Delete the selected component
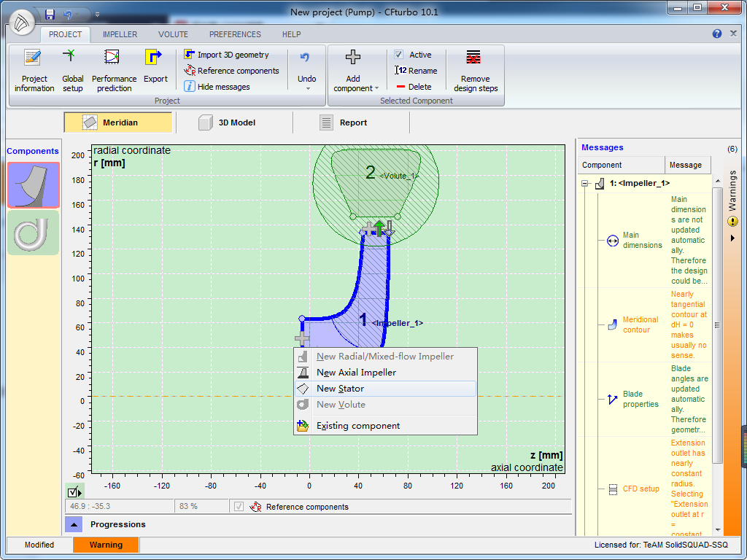The width and height of the screenshot is (747, 560). [x=414, y=87]
